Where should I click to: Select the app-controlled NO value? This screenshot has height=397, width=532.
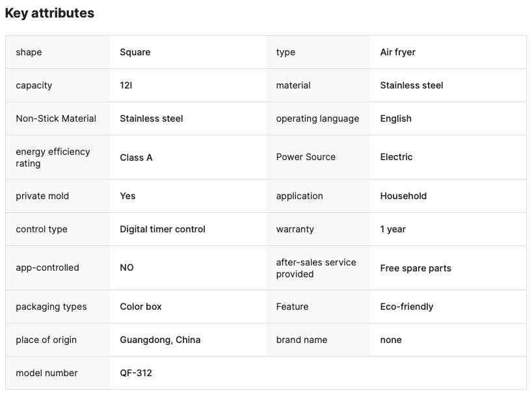coord(127,267)
